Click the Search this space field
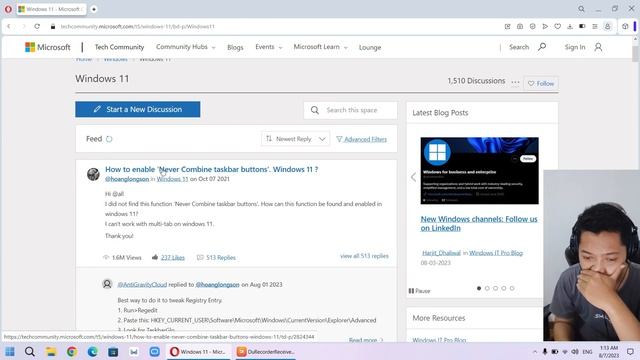The height and width of the screenshot is (360, 640). (x=350, y=110)
